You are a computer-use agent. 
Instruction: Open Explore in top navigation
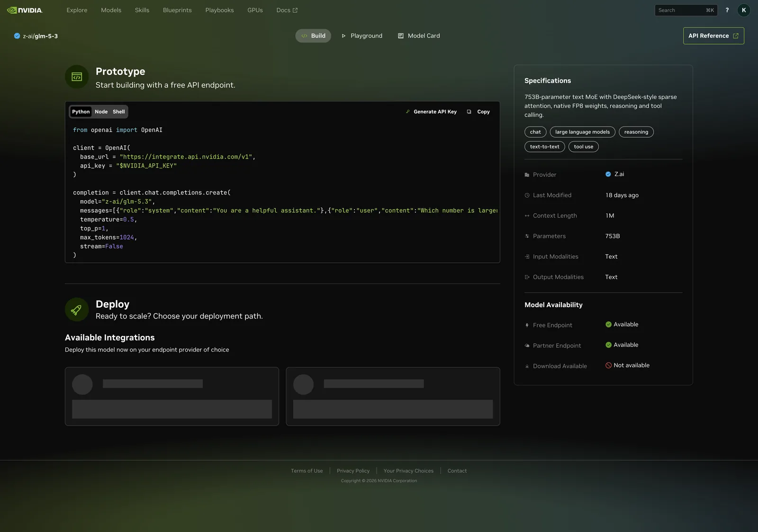click(x=77, y=10)
